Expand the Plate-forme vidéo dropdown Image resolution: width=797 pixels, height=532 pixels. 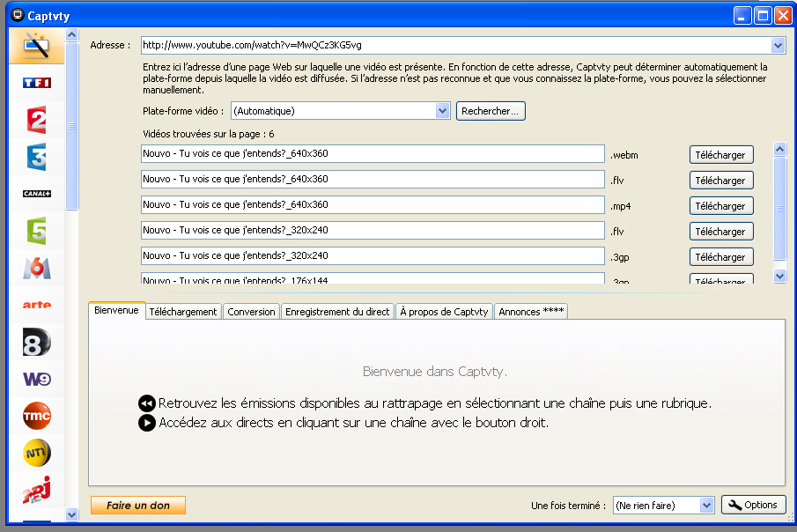(x=442, y=111)
